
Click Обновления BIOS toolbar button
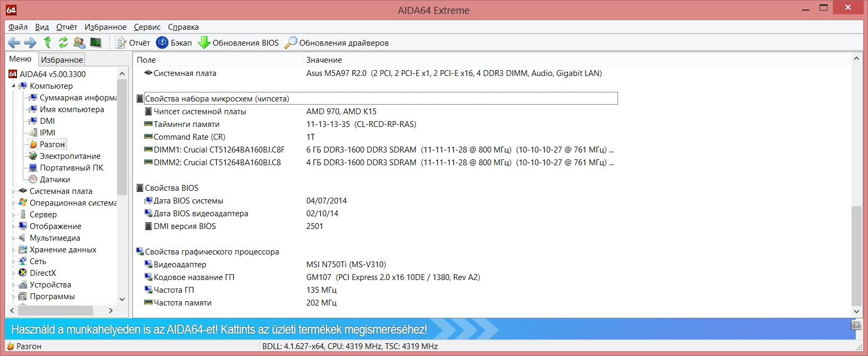point(238,43)
